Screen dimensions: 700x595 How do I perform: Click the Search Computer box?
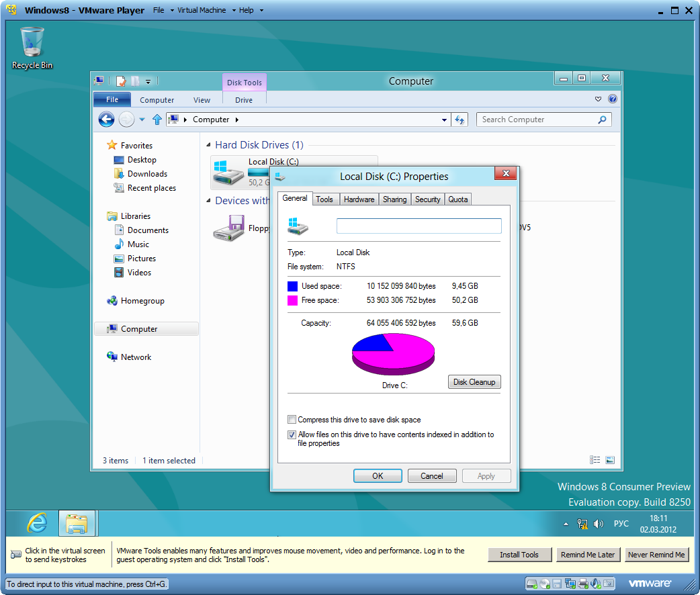543,120
